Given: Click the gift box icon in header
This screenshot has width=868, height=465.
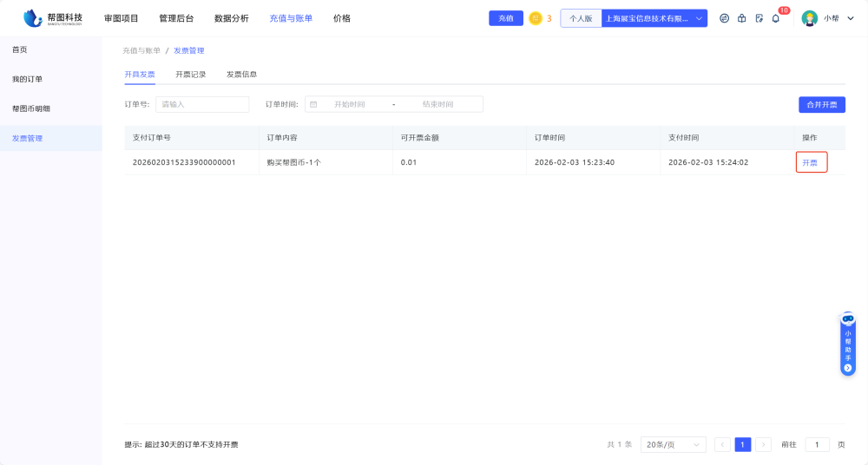Looking at the screenshot, I should [741, 18].
